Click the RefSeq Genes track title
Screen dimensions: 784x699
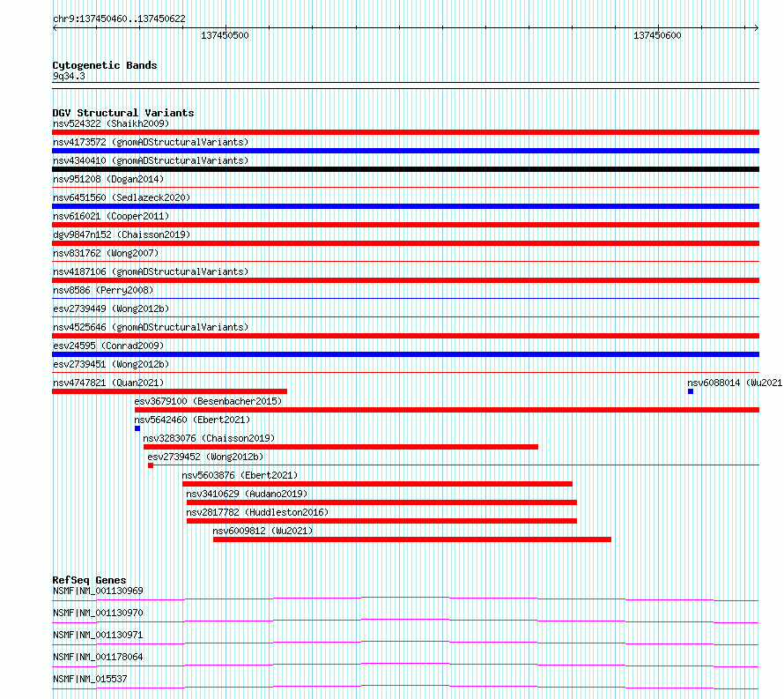[90, 580]
